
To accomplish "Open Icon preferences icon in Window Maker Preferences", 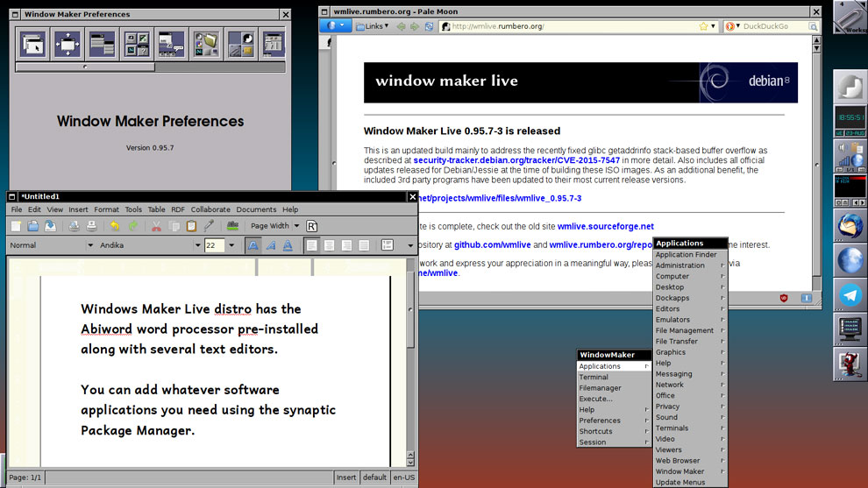I will coord(137,45).
